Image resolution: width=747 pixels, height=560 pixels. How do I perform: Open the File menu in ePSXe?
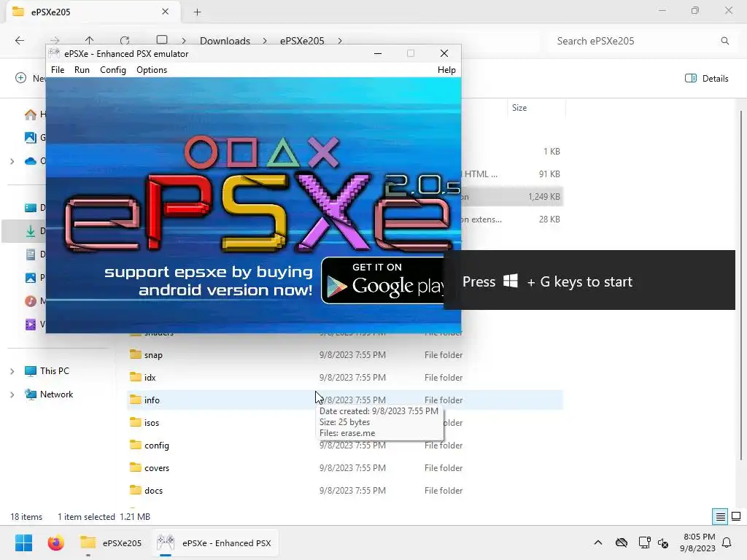58,70
